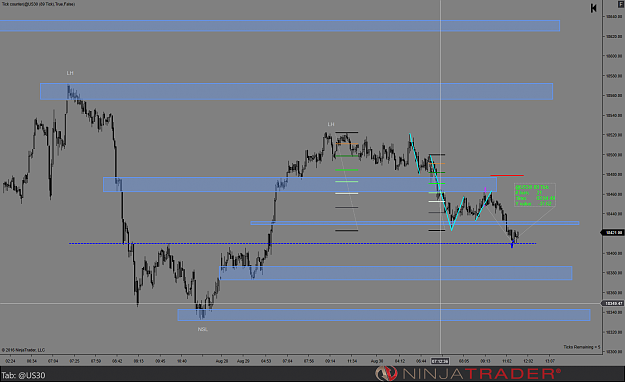Click the LH label near the Fibonacci levels

pyautogui.click(x=331, y=124)
